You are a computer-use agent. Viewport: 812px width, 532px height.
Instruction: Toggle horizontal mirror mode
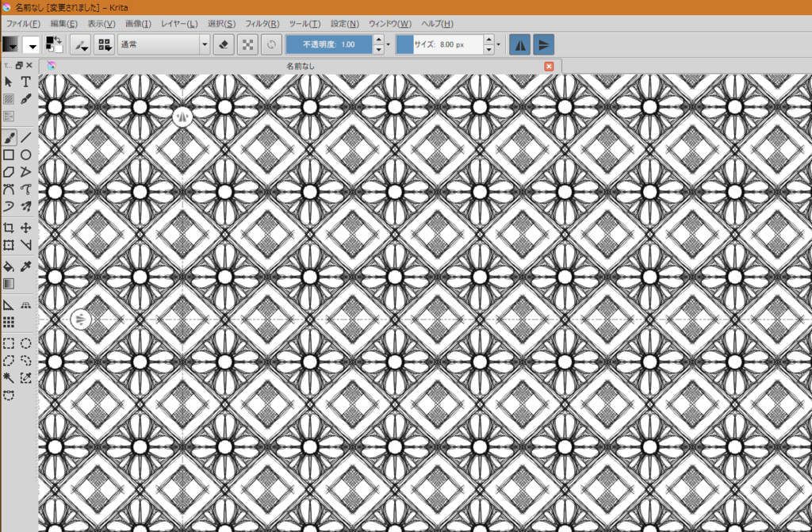coord(519,44)
